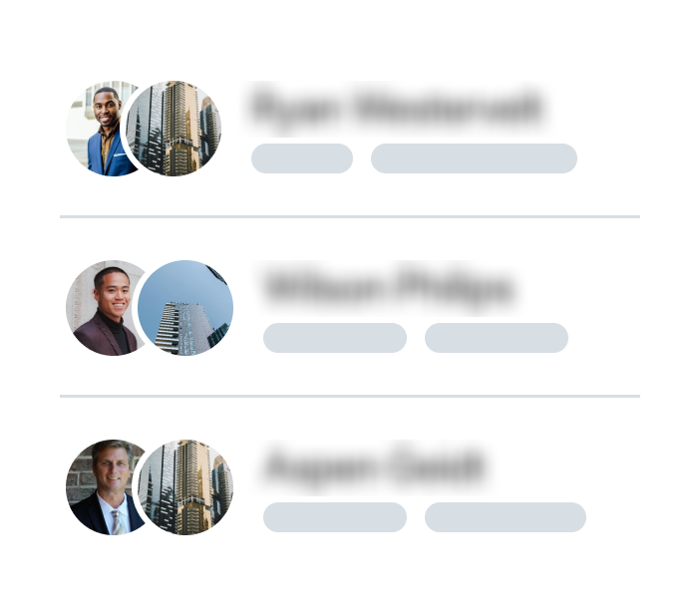This screenshot has height=616, width=700.
Task: Open the third row's skyscraper company photo
Action: [x=185, y=487]
